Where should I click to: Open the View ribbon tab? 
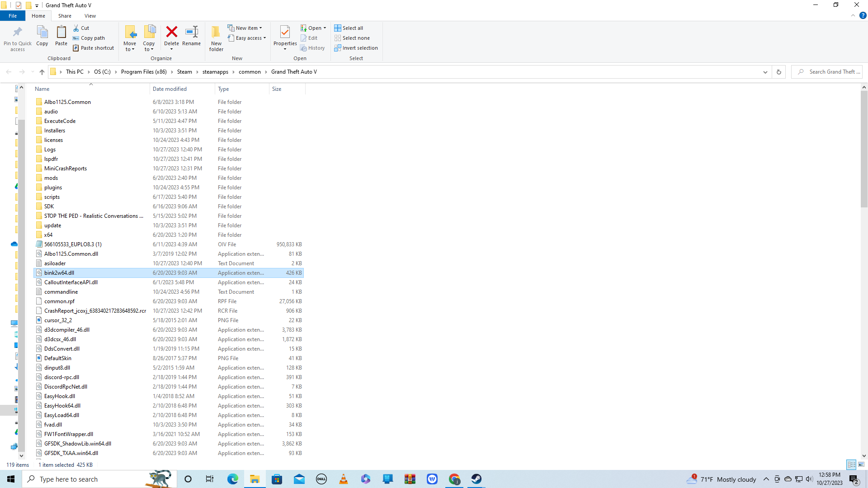(x=90, y=16)
